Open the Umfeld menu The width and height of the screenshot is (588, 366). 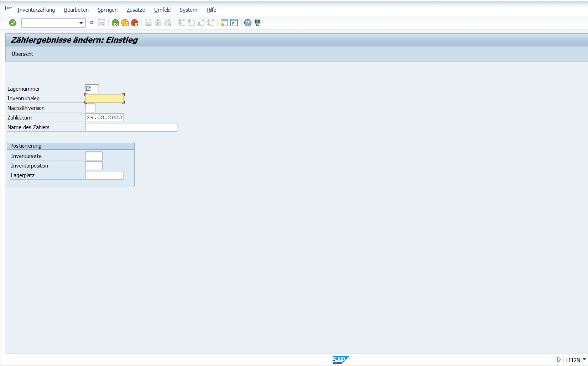click(x=162, y=10)
